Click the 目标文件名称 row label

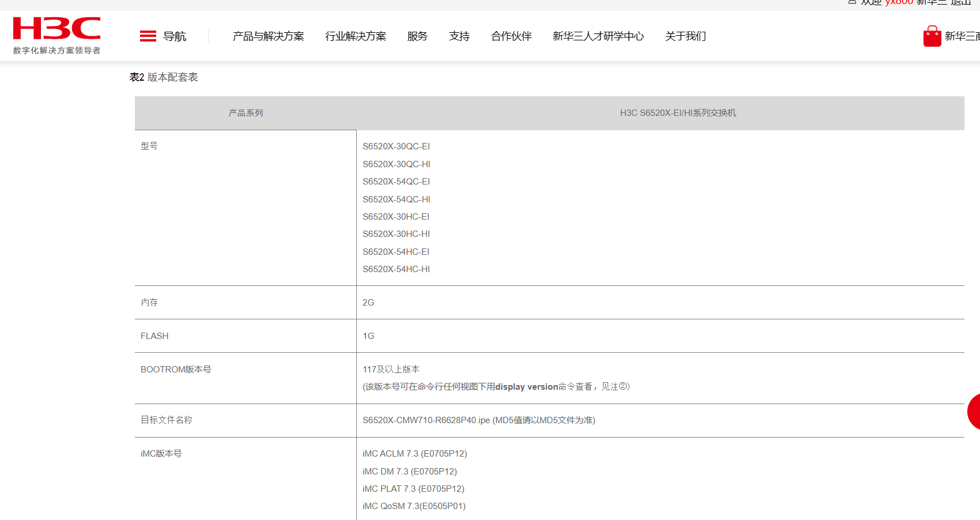coord(167,420)
